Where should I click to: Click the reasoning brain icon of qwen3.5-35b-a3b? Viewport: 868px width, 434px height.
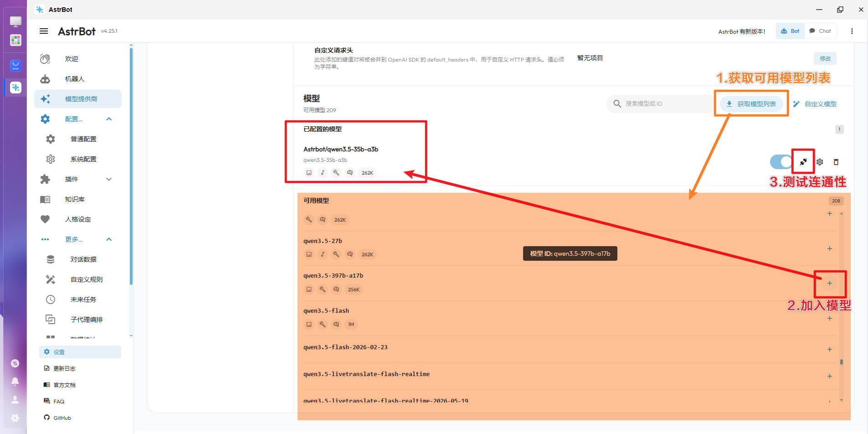coord(350,173)
